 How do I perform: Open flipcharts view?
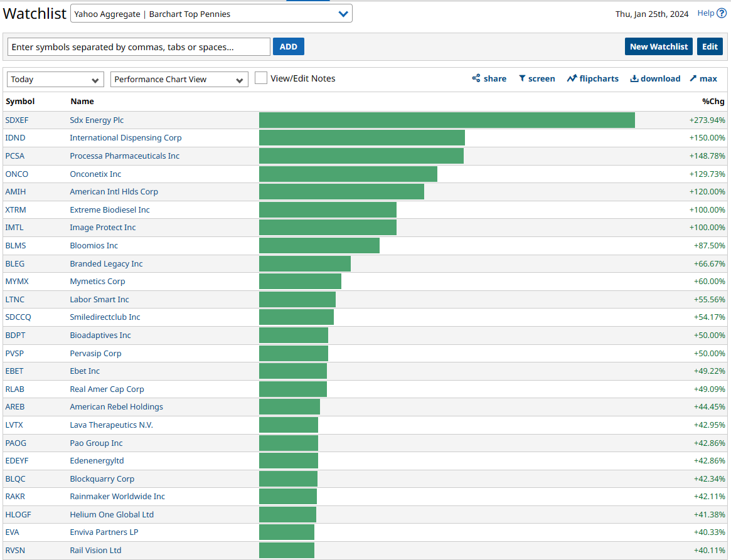point(592,79)
